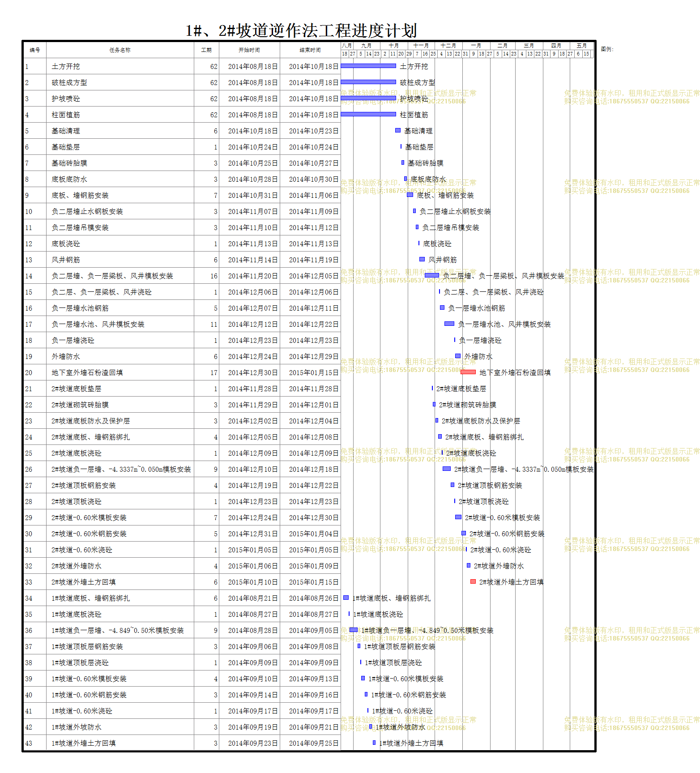
Task: Select the Gantt bar for 底板、墙钢筋安装
Action: [410, 195]
